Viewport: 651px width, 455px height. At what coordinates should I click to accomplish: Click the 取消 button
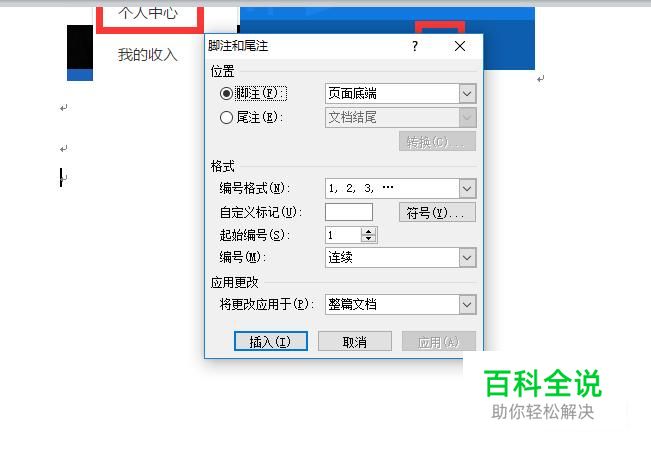(355, 341)
